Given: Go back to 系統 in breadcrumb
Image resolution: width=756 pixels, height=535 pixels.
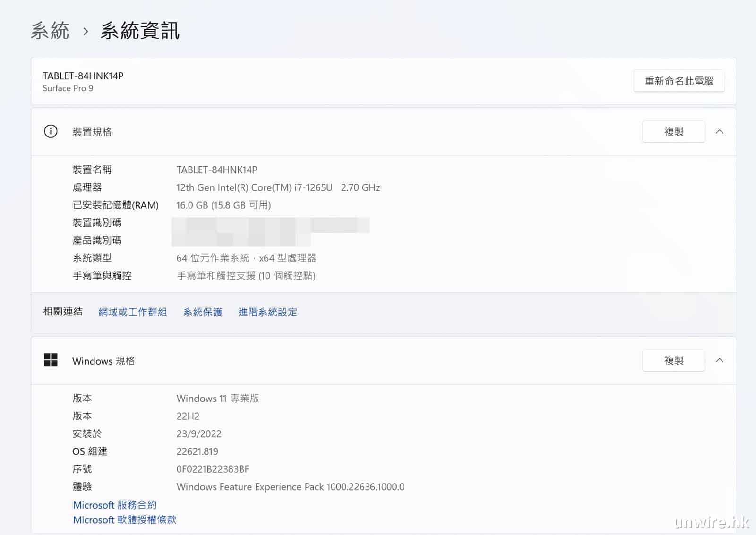Looking at the screenshot, I should [50, 31].
